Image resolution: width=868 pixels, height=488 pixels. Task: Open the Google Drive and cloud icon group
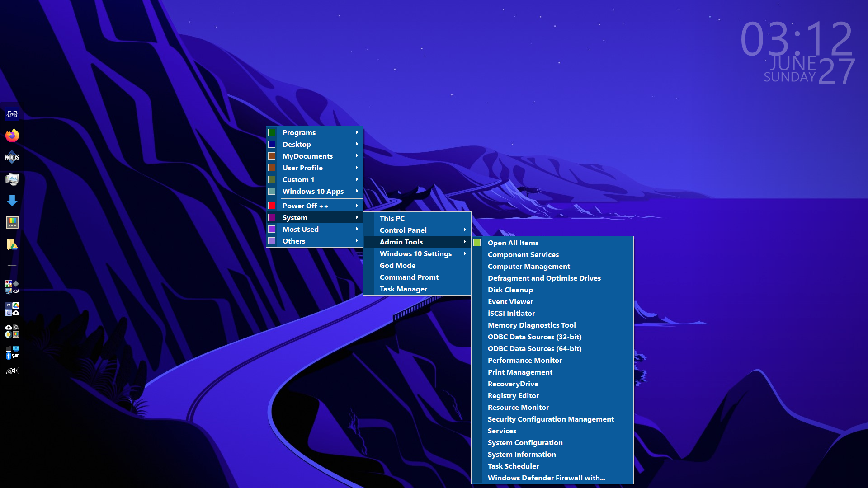[x=12, y=309]
